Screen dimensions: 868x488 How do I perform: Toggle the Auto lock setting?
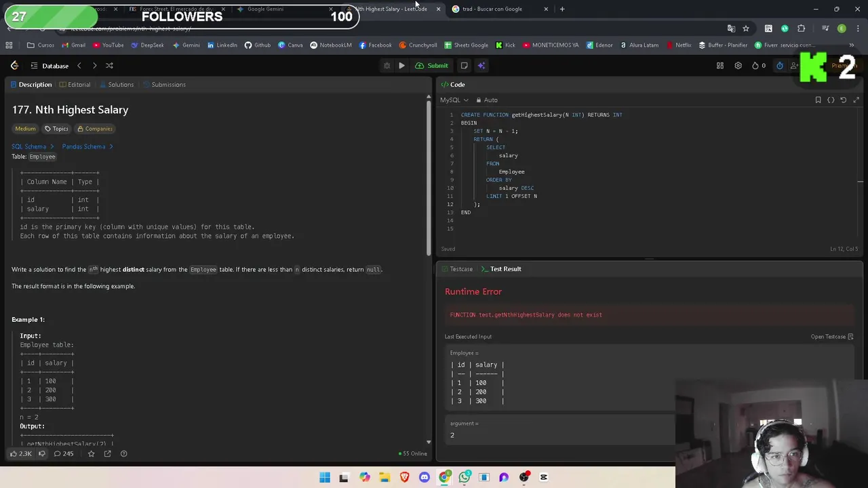click(x=487, y=100)
